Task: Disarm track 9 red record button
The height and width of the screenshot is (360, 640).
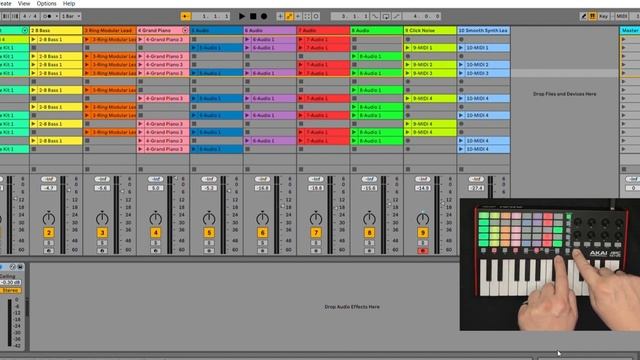Action: click(x=423, y=251)
